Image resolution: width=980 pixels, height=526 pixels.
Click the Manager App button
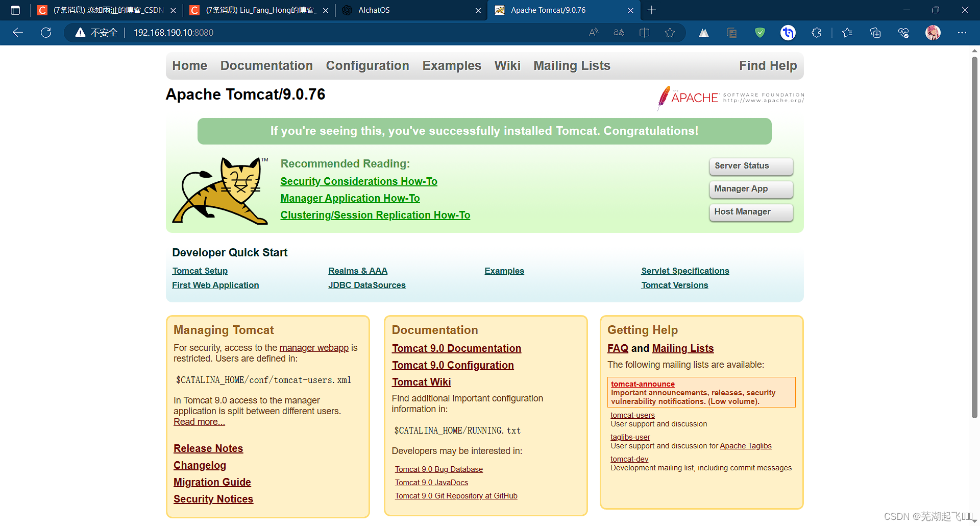click(751, 189)
